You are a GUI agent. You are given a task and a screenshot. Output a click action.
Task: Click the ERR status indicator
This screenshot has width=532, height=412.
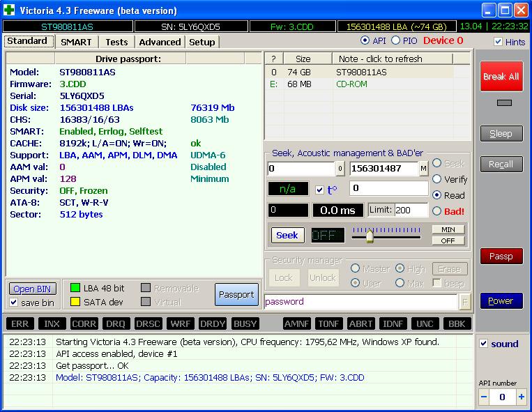pos(20,324)
